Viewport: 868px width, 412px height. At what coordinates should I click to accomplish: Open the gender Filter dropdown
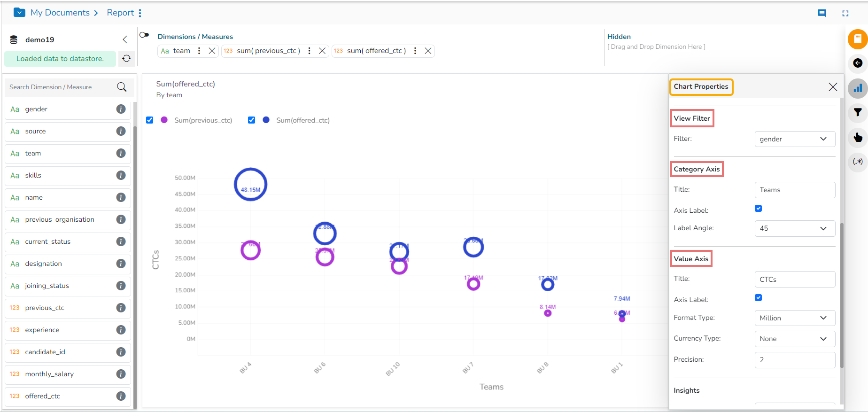(795, 139)
